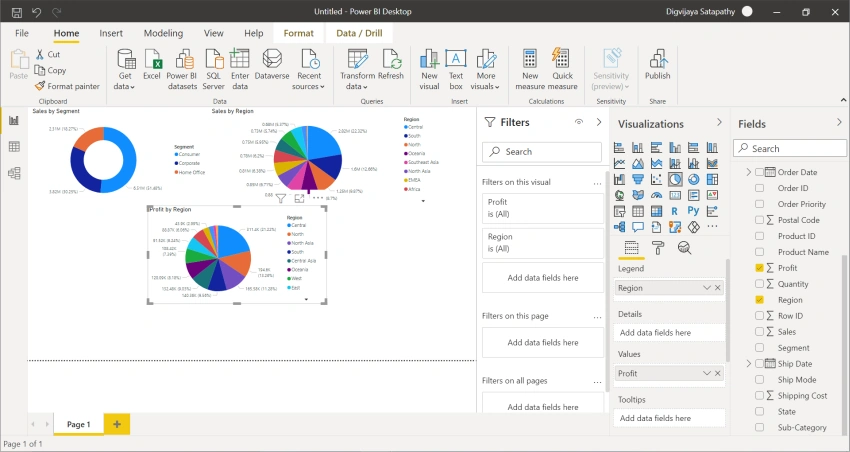Open the Get data button
The height and width of the screenshot is (452, 850).
tap(125, 70)
